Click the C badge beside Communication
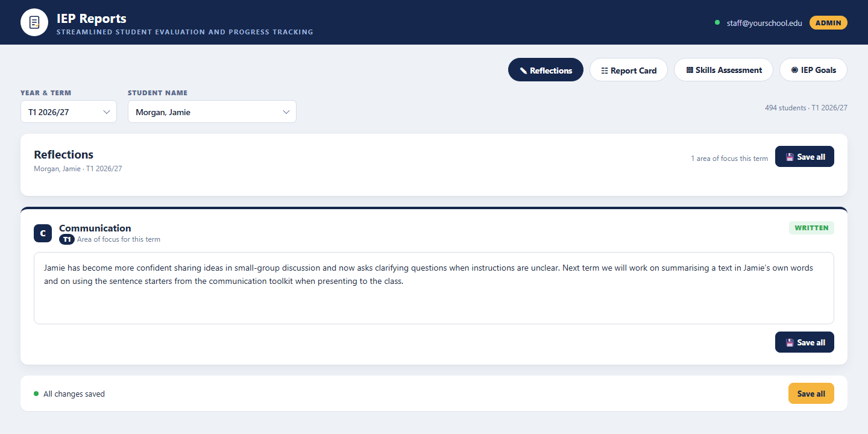Image resolution: width=868 pixels, height=434 pixels. (43, 233)
